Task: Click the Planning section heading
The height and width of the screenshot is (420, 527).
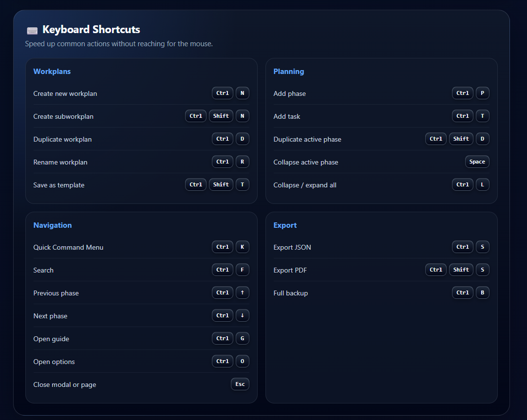Action: [289, 72]
